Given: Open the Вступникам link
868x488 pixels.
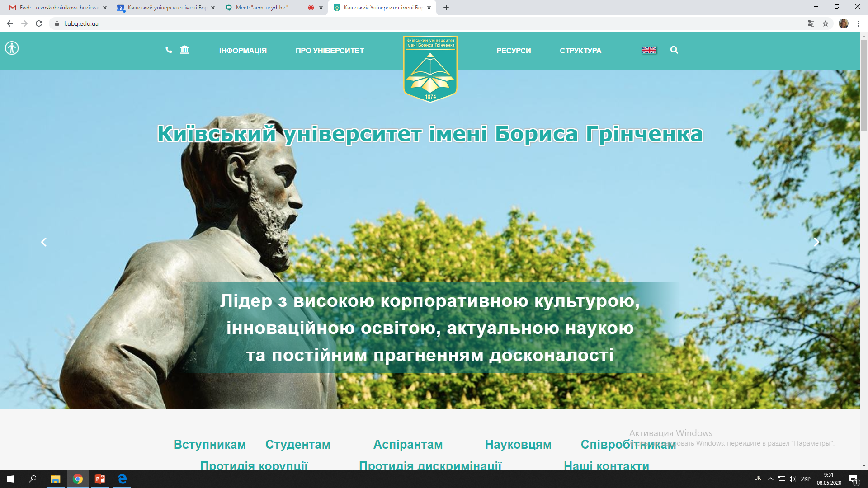Looking at the screenshot, I should [210, 444].
